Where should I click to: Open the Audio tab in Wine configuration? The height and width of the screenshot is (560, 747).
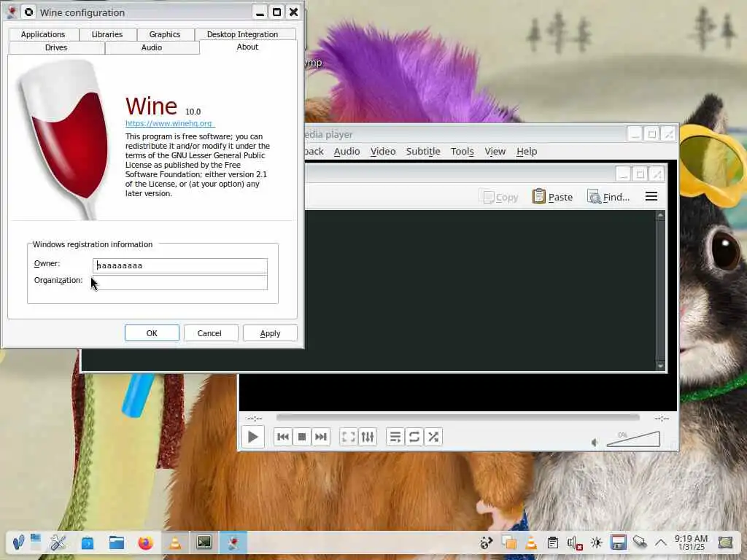point(152,47)
